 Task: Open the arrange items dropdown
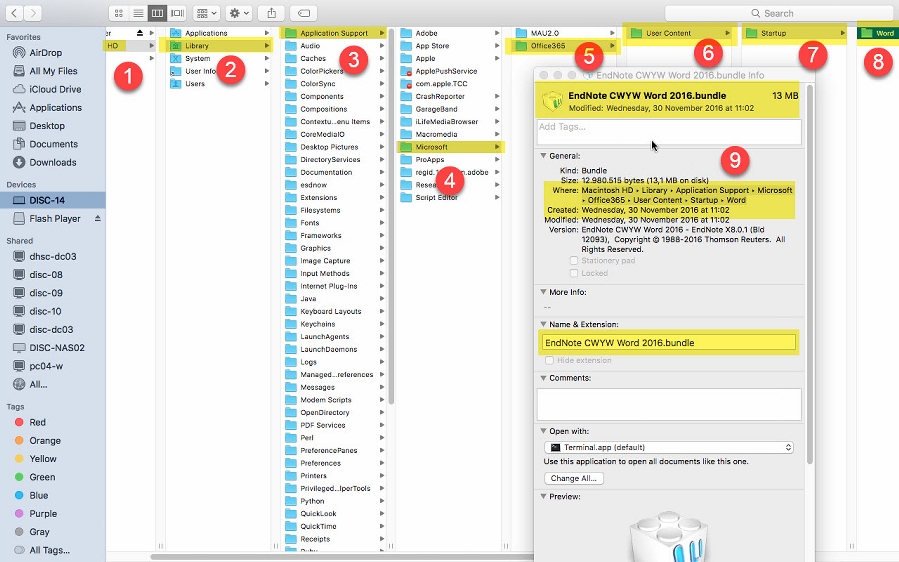click(x=206, y=13)
